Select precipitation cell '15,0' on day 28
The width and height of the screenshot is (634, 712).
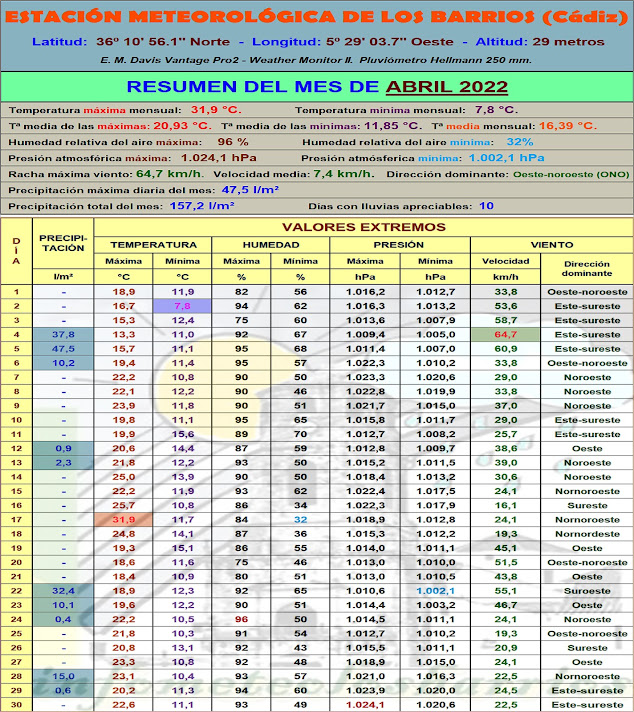point(63,676)
